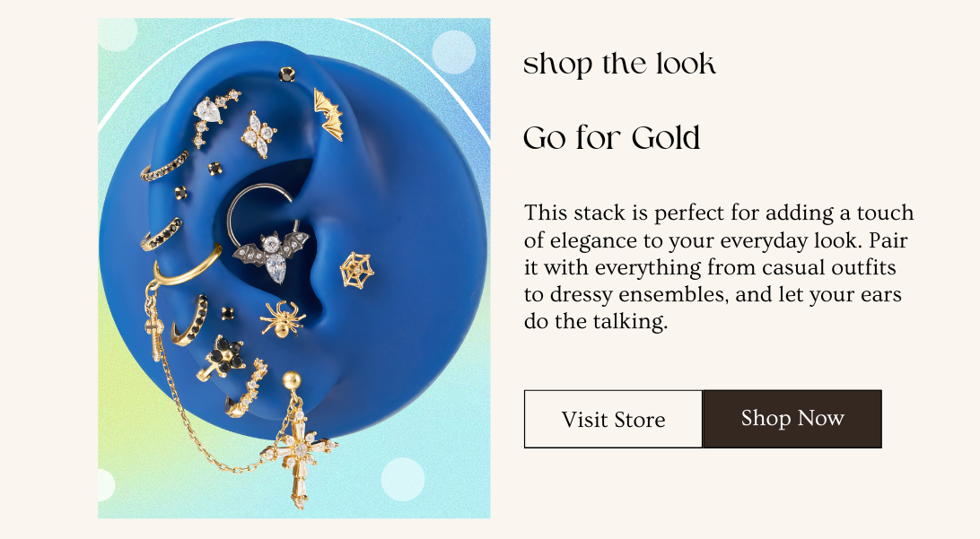This screenshot has height=539, width=980.
Task: Click the shop the look title
Action: point(619,64)
